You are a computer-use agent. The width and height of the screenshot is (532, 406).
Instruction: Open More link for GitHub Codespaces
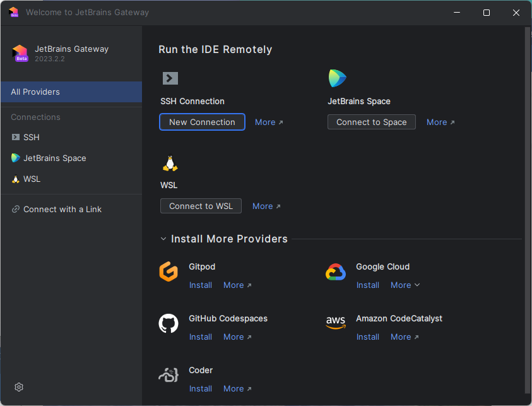click(x=237, y=337)
